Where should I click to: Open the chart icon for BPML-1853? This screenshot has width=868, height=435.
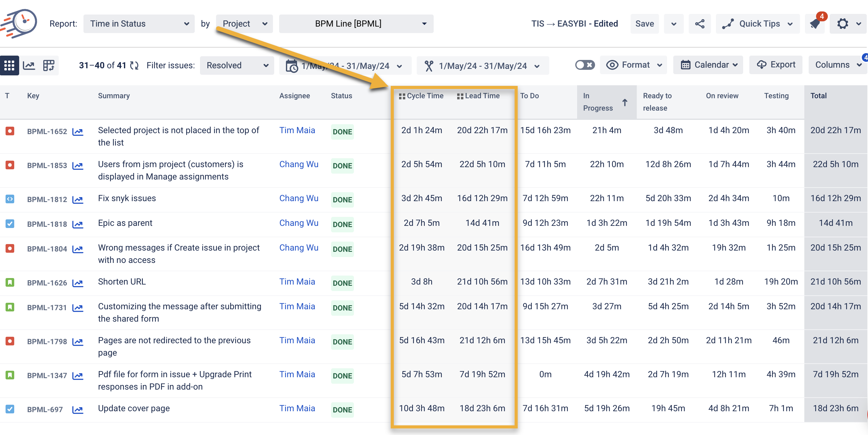tap(78, 166)
